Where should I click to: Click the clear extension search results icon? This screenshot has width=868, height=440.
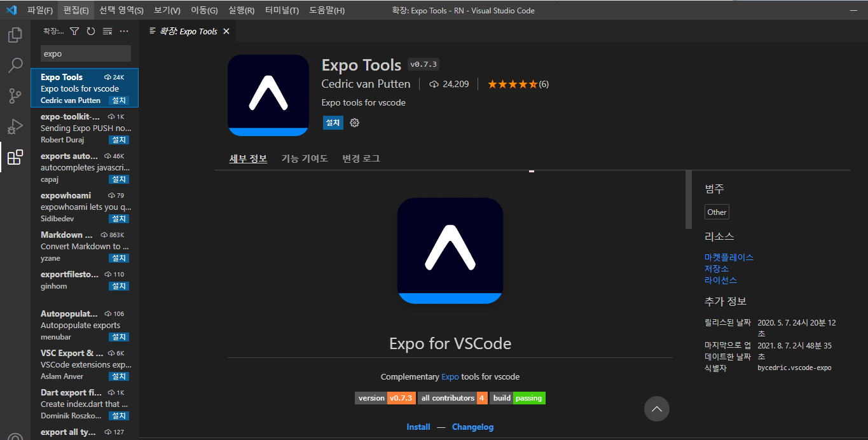point(107,31)
